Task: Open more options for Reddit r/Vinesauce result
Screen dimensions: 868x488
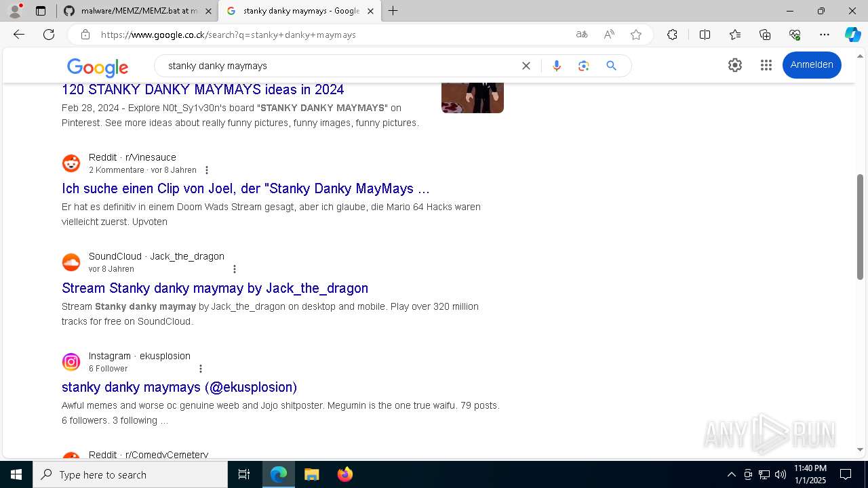Action: 207,170
